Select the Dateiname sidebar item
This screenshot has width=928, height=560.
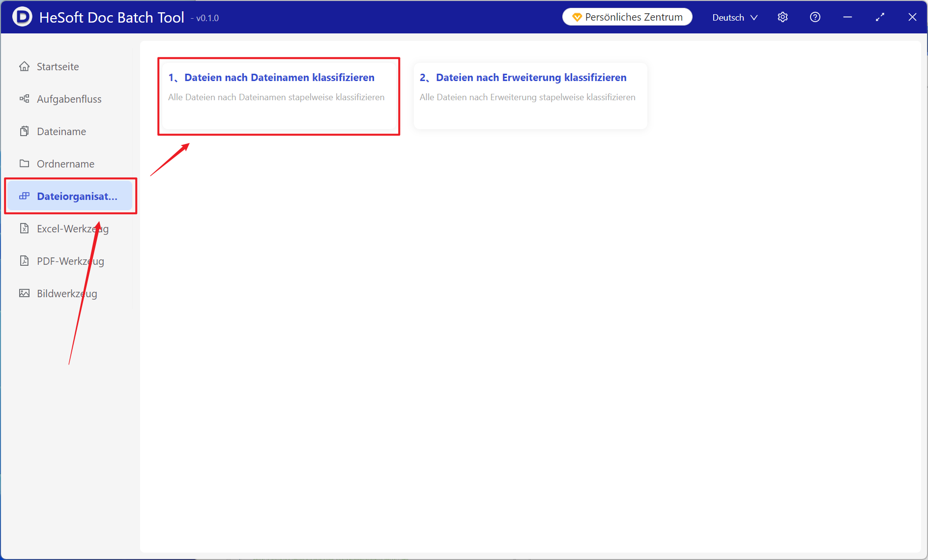69,131
